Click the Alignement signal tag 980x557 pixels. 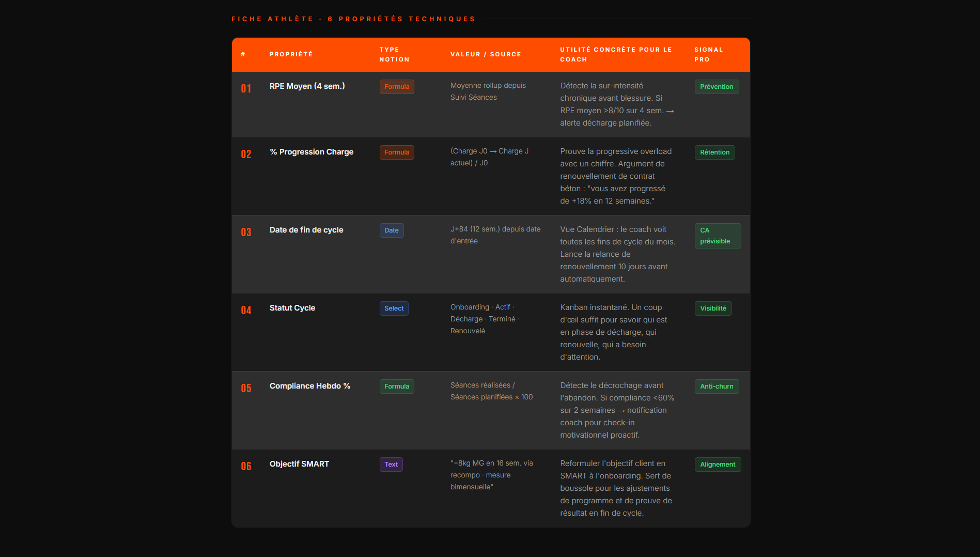point(717,465)
